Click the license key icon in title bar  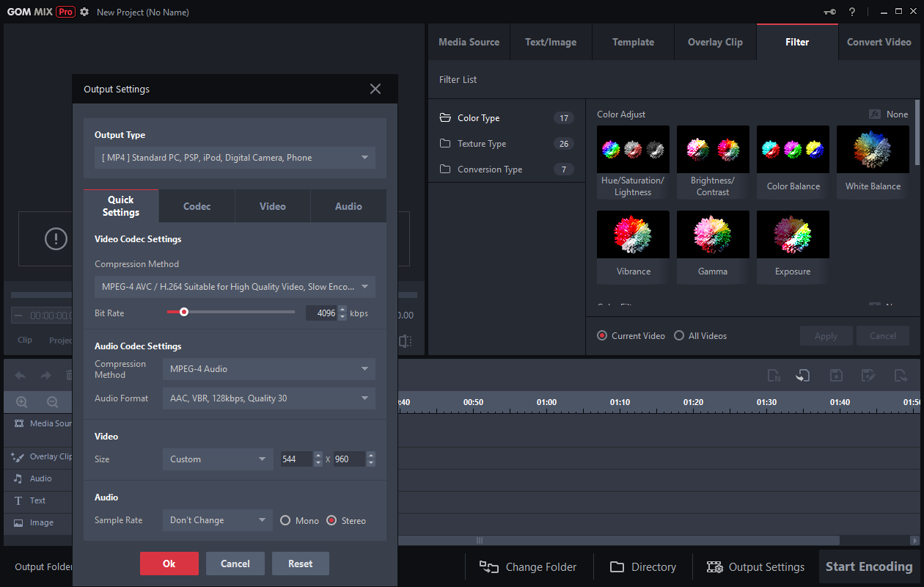click(829, 12)
